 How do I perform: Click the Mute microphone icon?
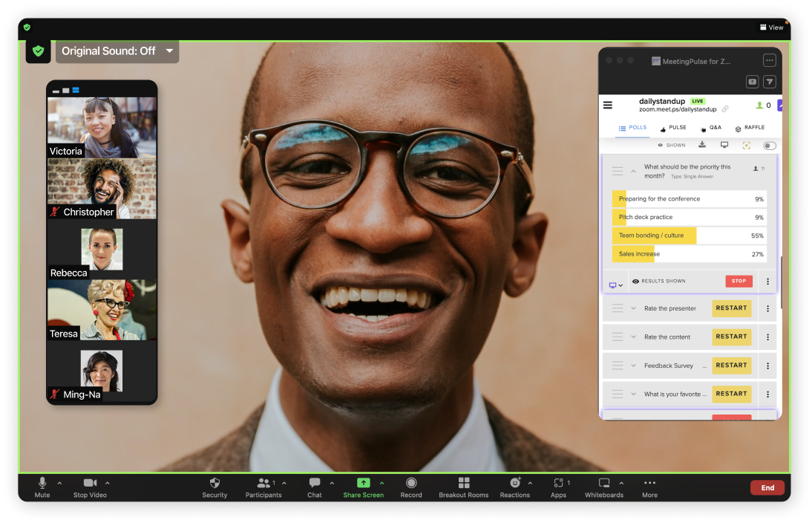coord(42,482)
